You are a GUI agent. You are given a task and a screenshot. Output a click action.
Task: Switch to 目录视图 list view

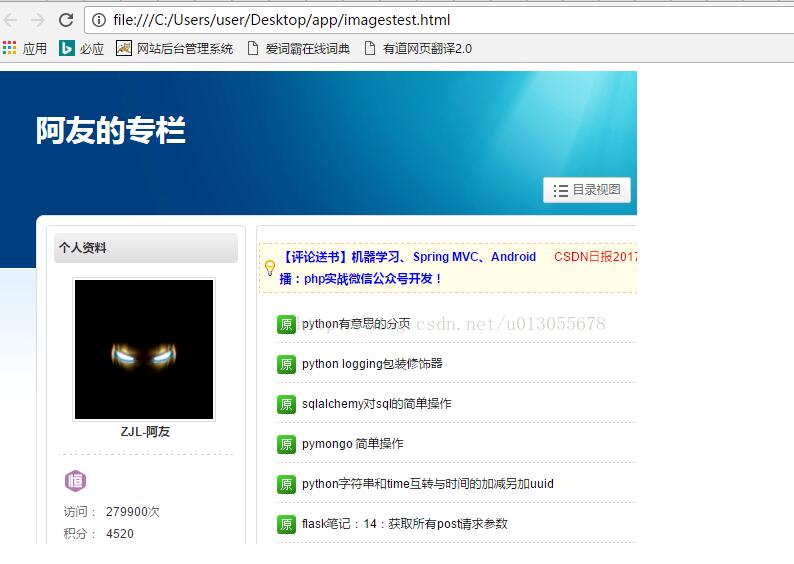587,190
